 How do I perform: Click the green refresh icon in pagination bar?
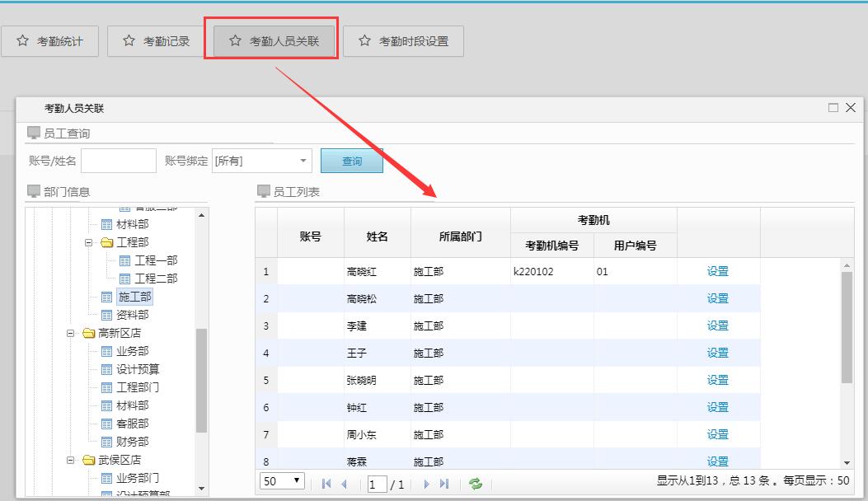coord(475,484)
